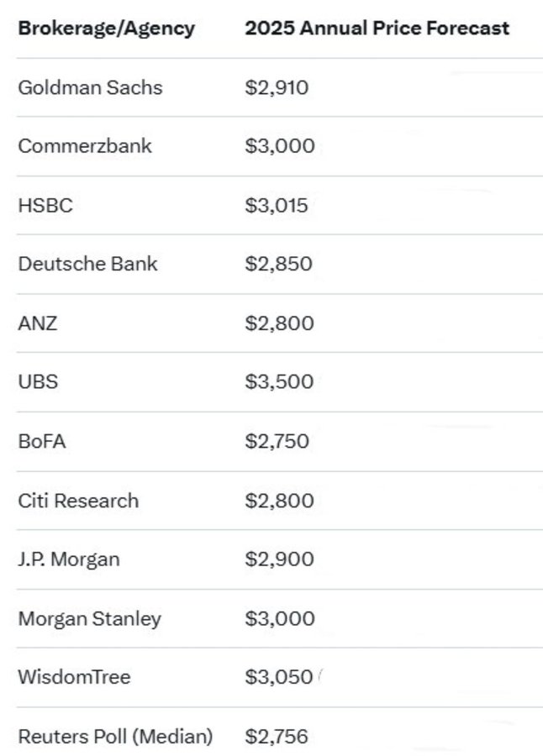Select the $3,500 UBS forecast
Image resolution: width=543 pixels, height=756 pixels.
pyautogui.click(x=279, y=382)
